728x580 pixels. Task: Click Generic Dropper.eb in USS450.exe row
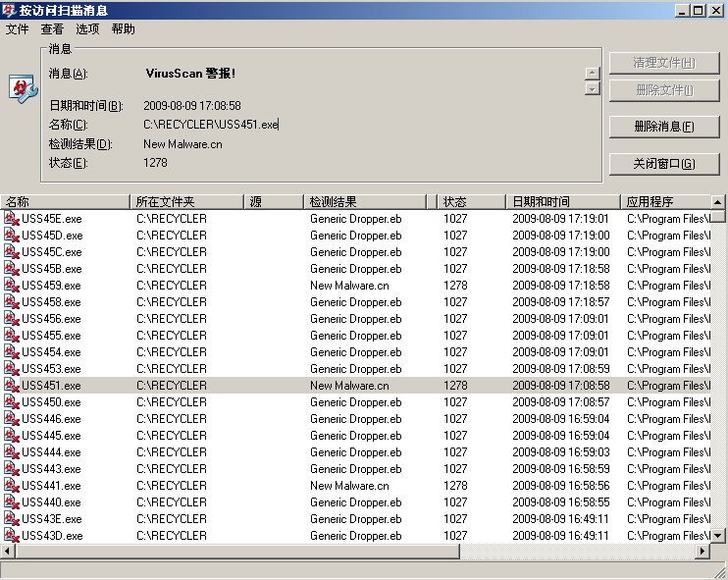tap(355, 402)
